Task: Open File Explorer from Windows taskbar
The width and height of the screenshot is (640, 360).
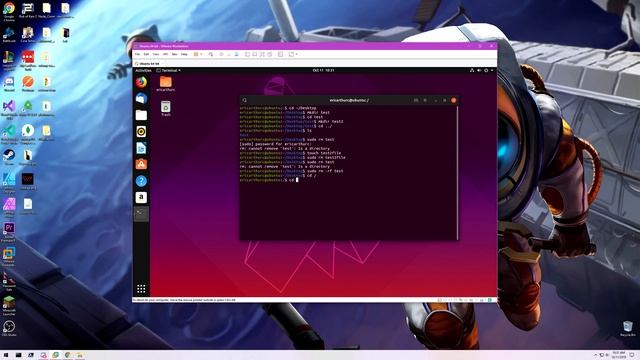Action: [x=80, y=355]
